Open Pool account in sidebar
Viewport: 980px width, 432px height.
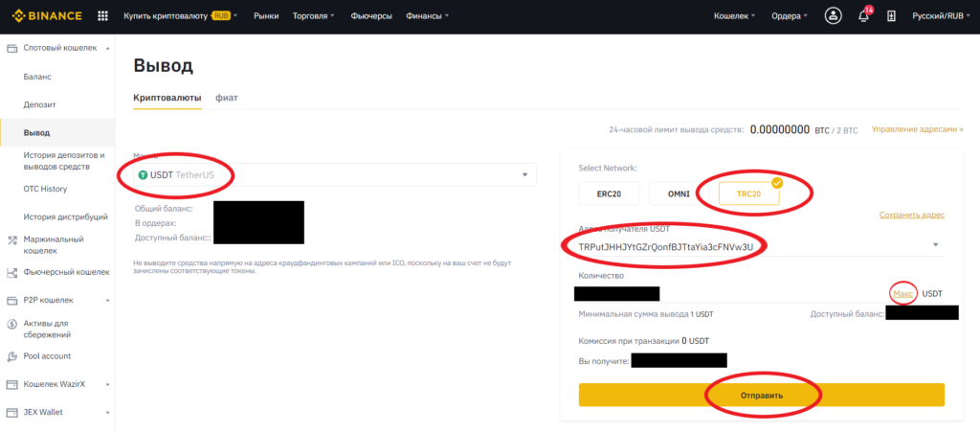tap(47, 356)
